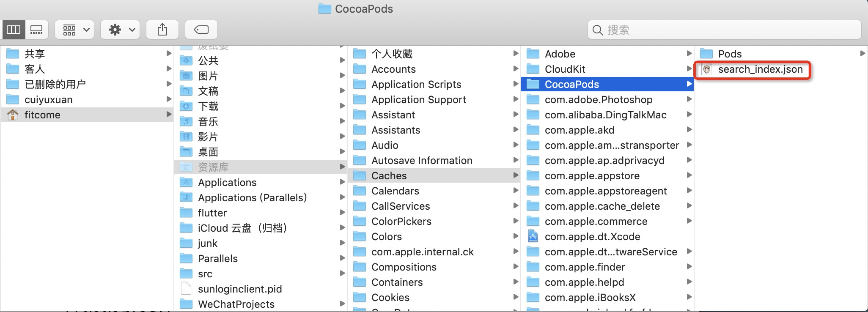Select the search_index.json file
The width and height of the screenshot is (868, 312).
[753, 69]
